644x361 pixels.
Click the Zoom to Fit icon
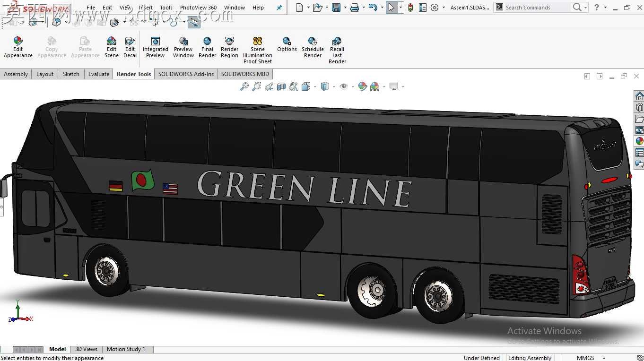point(244,86)
